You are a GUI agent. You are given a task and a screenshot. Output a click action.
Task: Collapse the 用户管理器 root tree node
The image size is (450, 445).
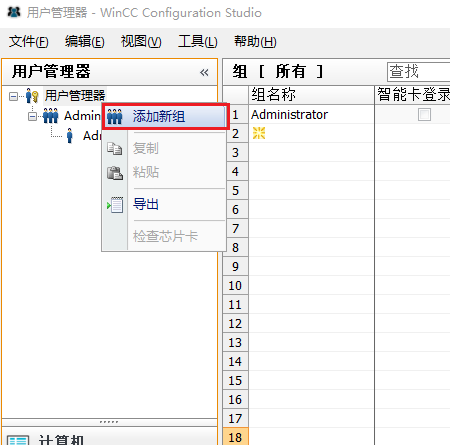pyautogui.click(x=13, y=97)
